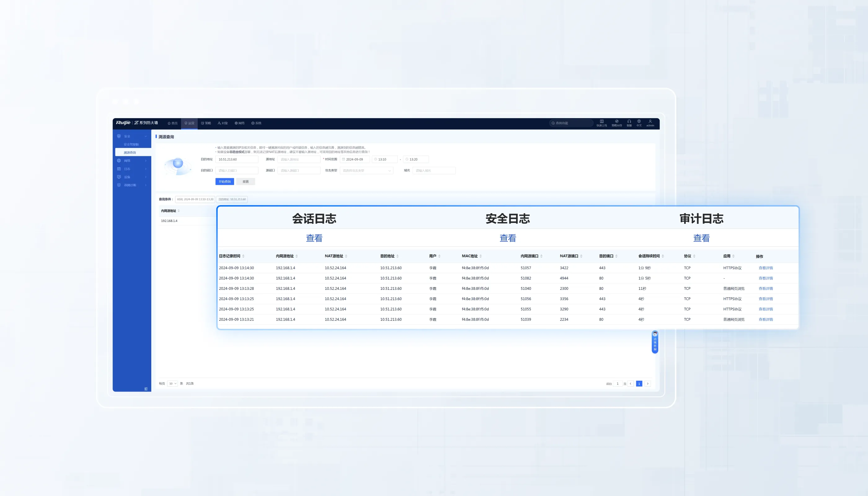Viewport: 868px width, 496px height.
Task: Click the 网络 globe icon in the sidebar
Action: [119, 161]
